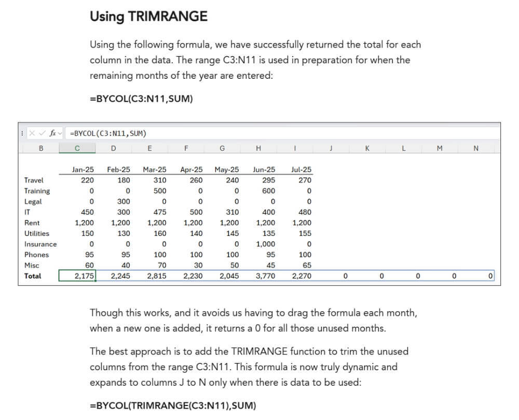
Task: Click the formula bar drag handle dots
Action: (22, 133)
